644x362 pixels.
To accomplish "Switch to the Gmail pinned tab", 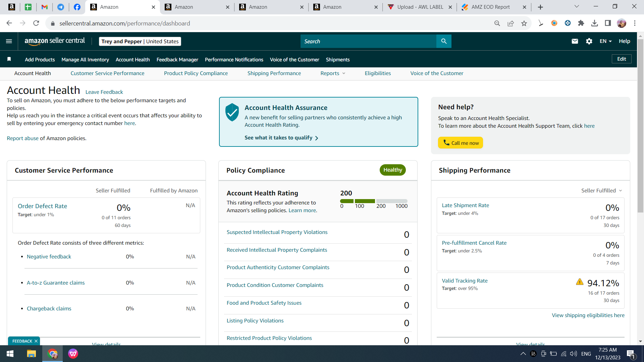I will pos(44,7).
